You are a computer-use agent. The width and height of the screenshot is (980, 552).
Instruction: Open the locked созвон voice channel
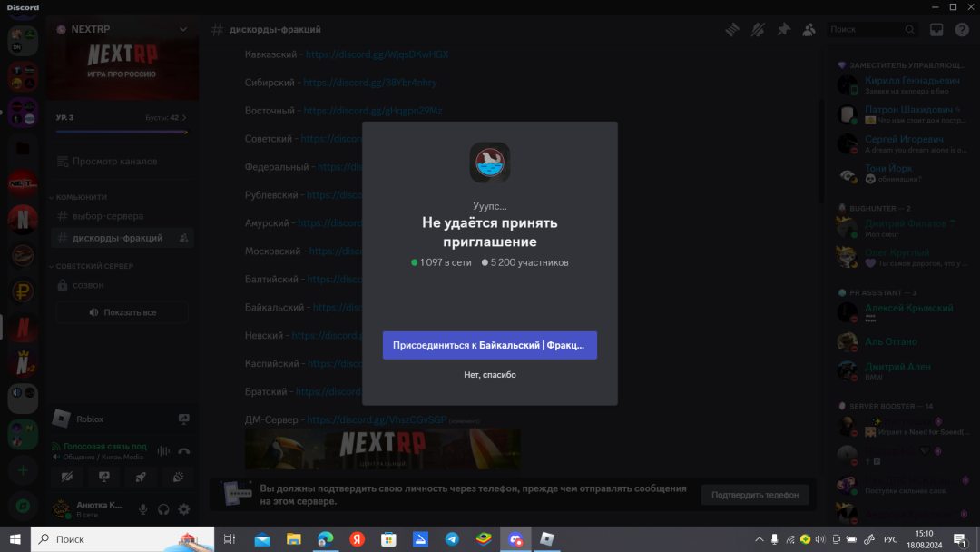(122, 285)
